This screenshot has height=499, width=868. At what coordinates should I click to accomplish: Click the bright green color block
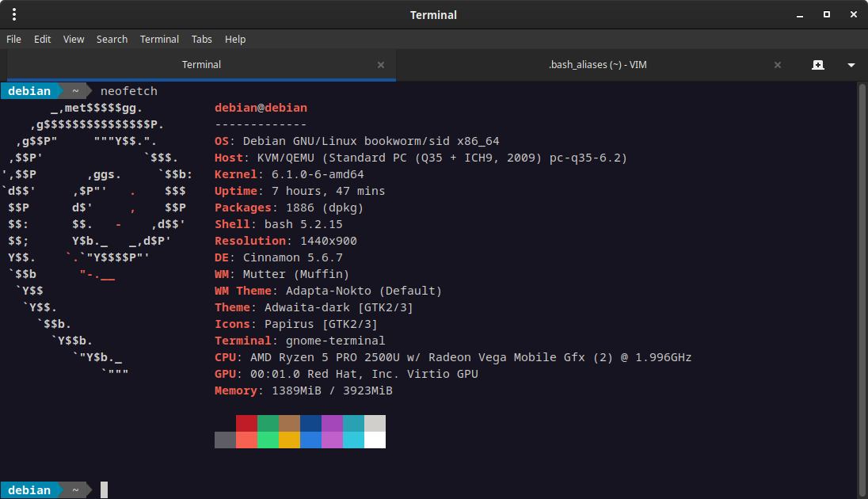(268, 440)
